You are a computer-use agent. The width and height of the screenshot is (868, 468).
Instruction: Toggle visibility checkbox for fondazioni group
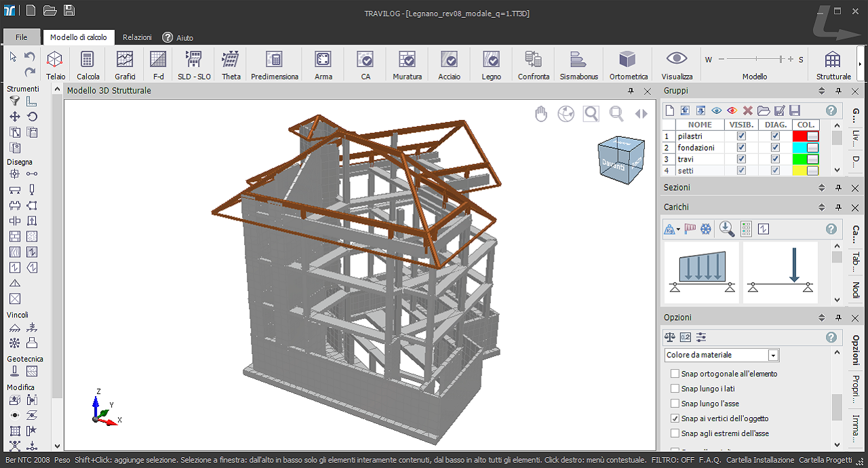click(741, 148)
